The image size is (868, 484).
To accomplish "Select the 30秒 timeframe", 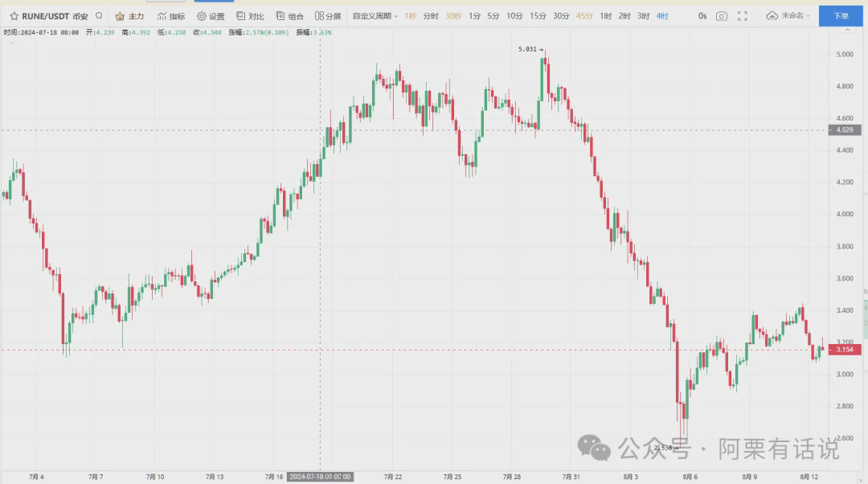I will point(453,16).
